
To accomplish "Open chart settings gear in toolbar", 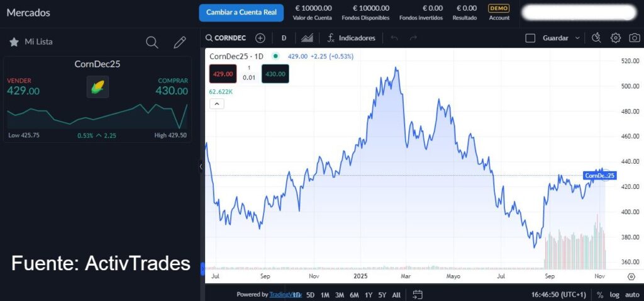I will pos(615,38).
